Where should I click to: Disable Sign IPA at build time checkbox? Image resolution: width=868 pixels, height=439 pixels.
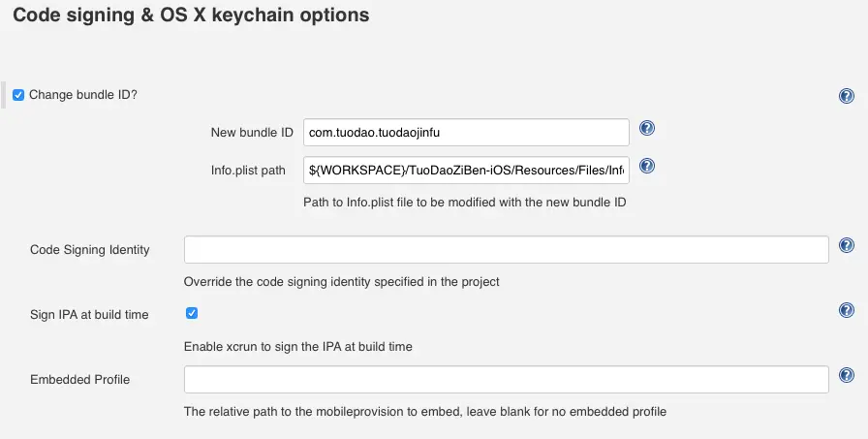point(192,313)
